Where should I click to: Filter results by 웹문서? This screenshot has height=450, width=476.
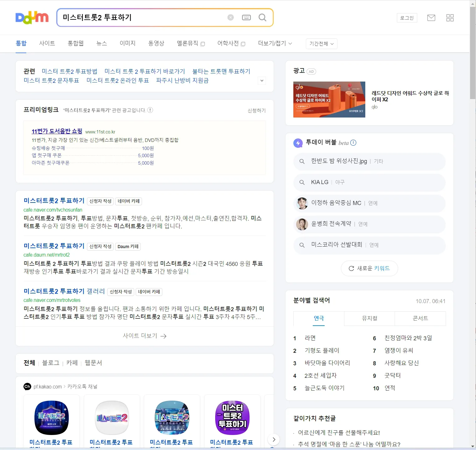(x=93, y=363)
